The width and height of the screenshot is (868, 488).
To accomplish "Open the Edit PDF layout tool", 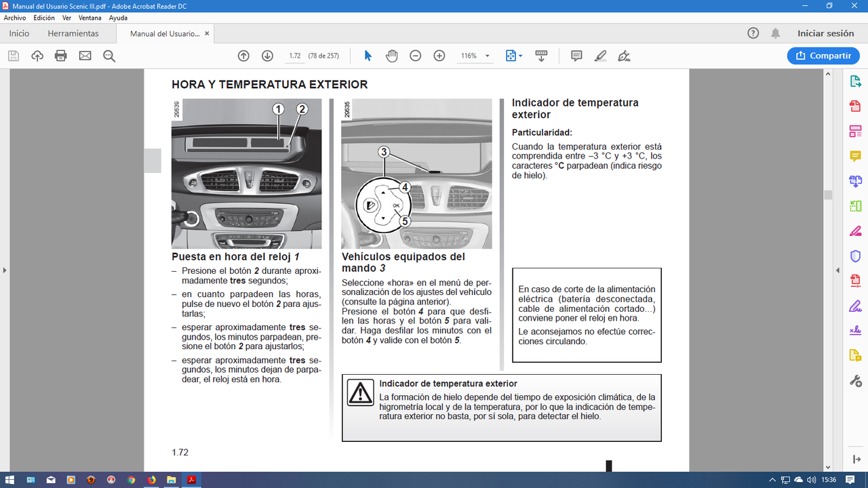I will click(x=855, y=131).
